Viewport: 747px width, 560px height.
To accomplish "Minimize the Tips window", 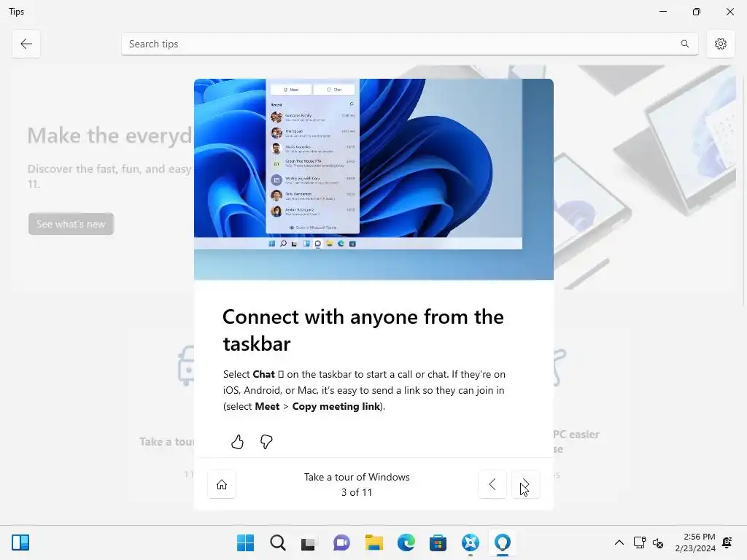I will 662,12.
